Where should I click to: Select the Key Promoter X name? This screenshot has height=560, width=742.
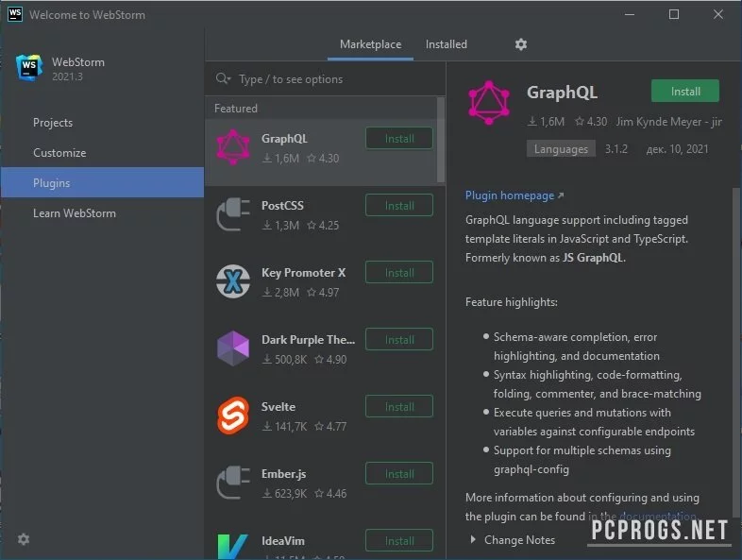pyautogui.click(x=303, y=273)
